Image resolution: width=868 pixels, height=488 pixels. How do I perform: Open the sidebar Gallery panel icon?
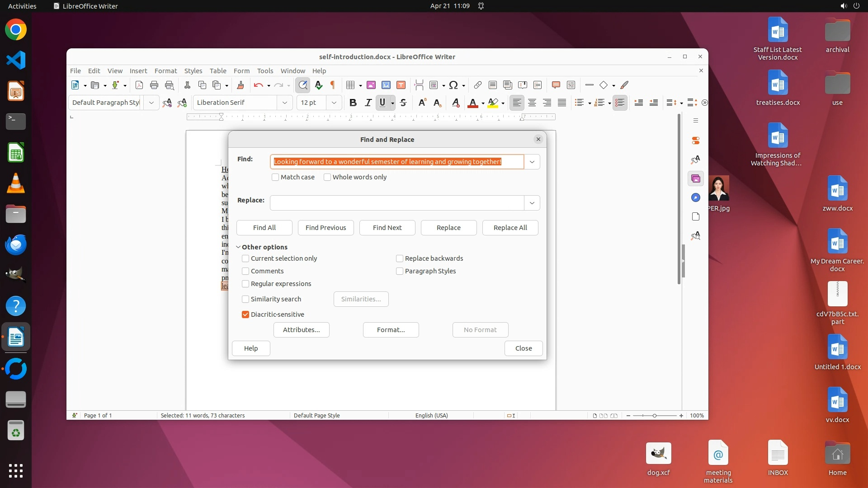point(696,178)
